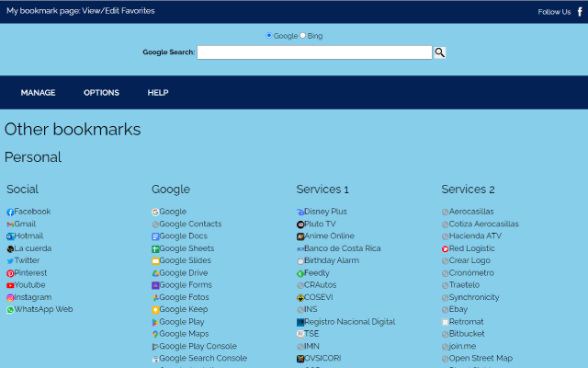Screen dimensions: 588x368
Task: Open the Crear Logo bookmark
Action: [469, 260]
